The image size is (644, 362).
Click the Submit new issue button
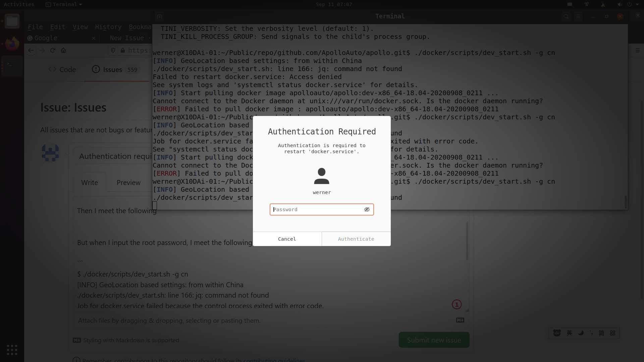[434, 340]
